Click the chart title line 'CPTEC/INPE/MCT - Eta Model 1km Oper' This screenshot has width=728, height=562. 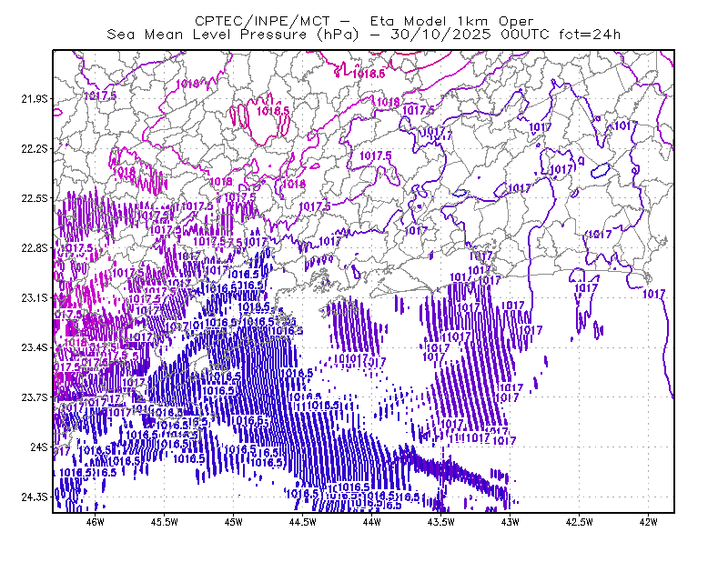[364, 21]
